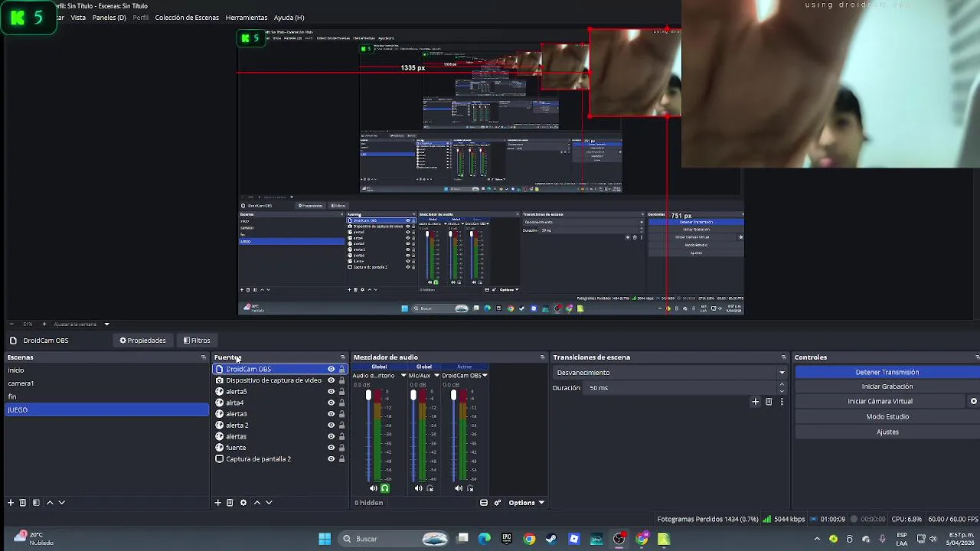Viewport: 980px width, 551px height.
Task: Move selected source up in Fuentes
Action: click(257, 503)
